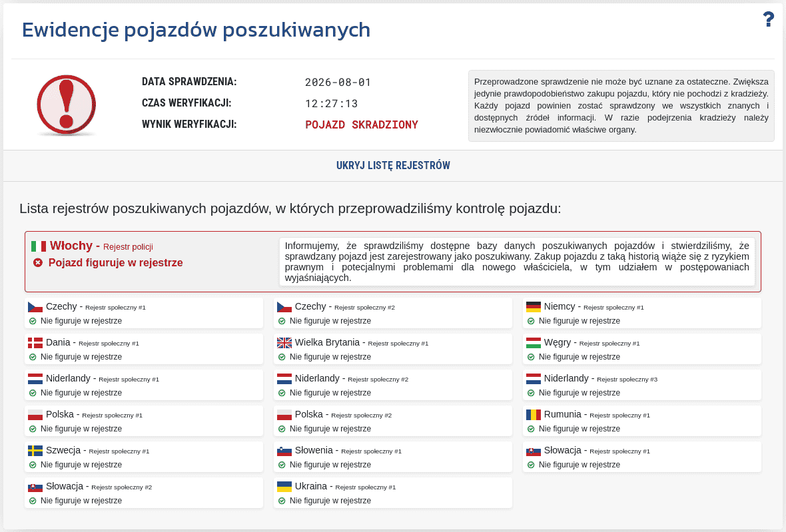Click green check icon under Rumunia entry
The width and height of the screenshot is (786, 532).
point(531,429)
